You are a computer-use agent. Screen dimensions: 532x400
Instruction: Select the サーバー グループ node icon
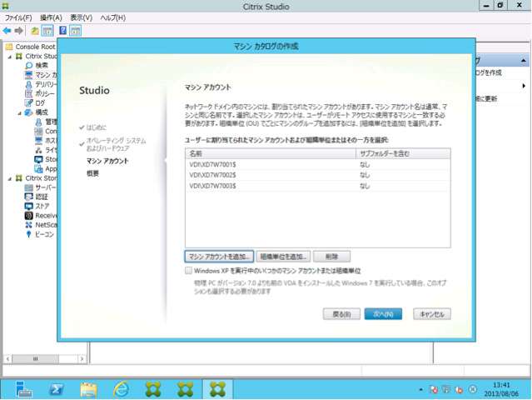pyautogui.click(x=29, y=187)
